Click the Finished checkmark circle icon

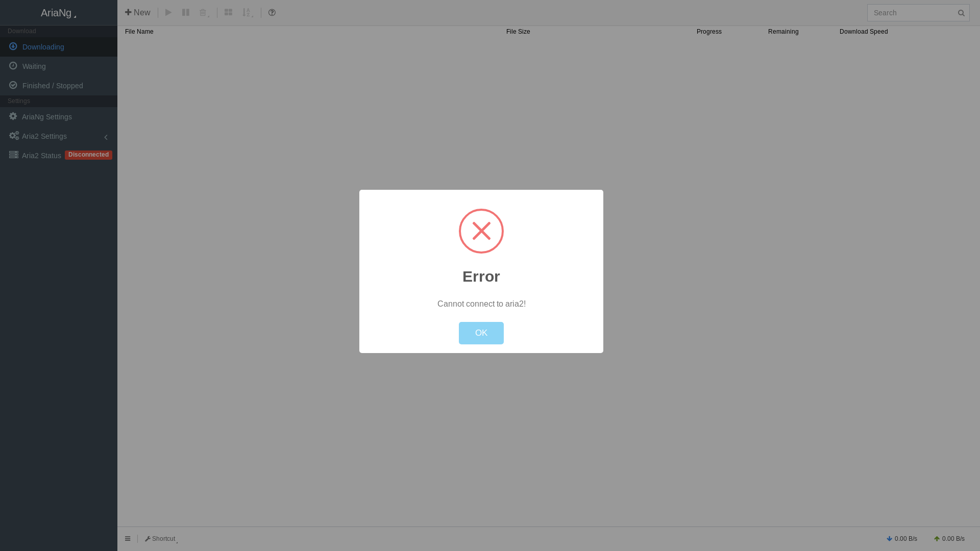13,85
